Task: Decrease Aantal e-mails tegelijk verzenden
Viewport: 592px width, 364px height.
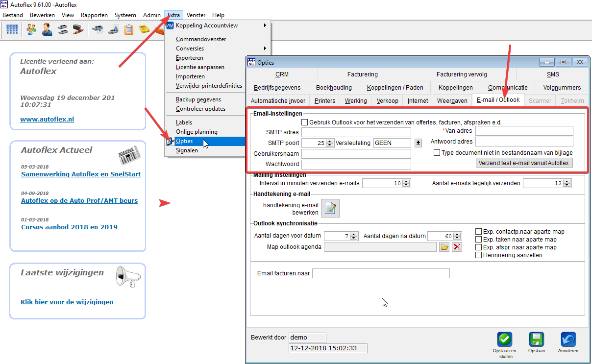Action: click(567, 185)
